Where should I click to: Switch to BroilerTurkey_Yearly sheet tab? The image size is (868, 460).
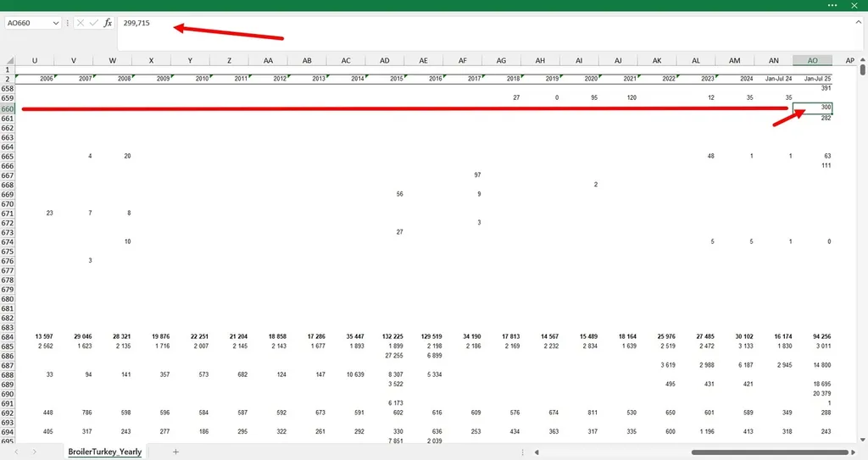point(105,452)
